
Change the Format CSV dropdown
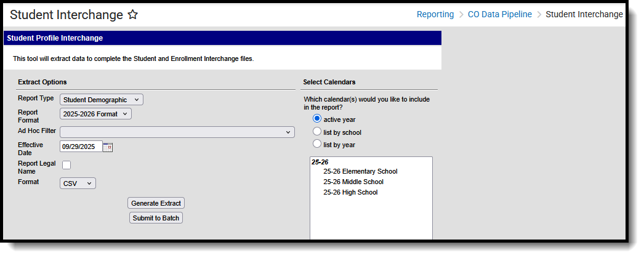click(x=78, y=183)
